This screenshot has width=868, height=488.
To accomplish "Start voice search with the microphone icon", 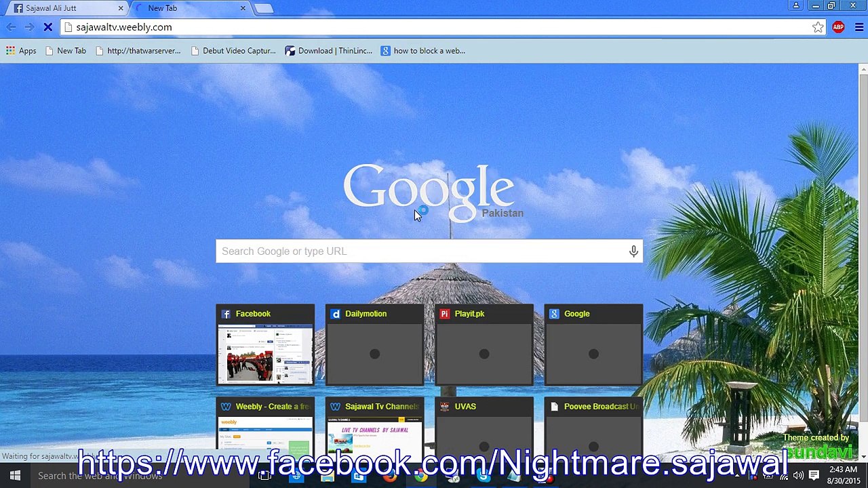I will tap(633, 251).
